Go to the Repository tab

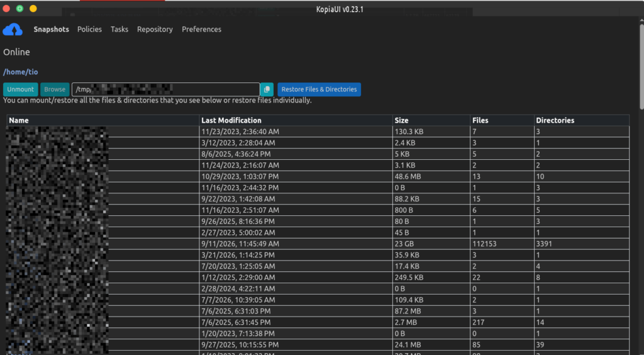(x=155, y=29)
